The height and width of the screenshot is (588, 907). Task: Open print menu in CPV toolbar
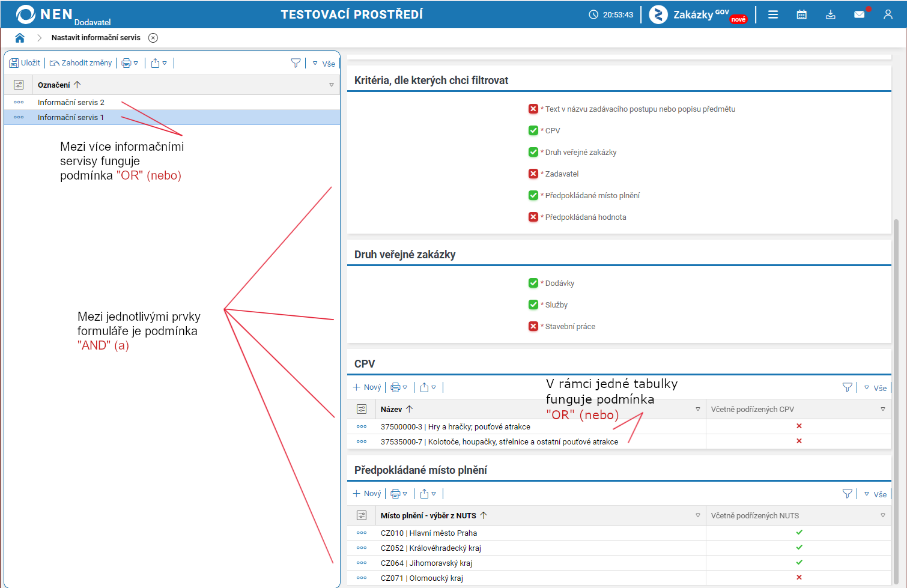coord(399,387)
